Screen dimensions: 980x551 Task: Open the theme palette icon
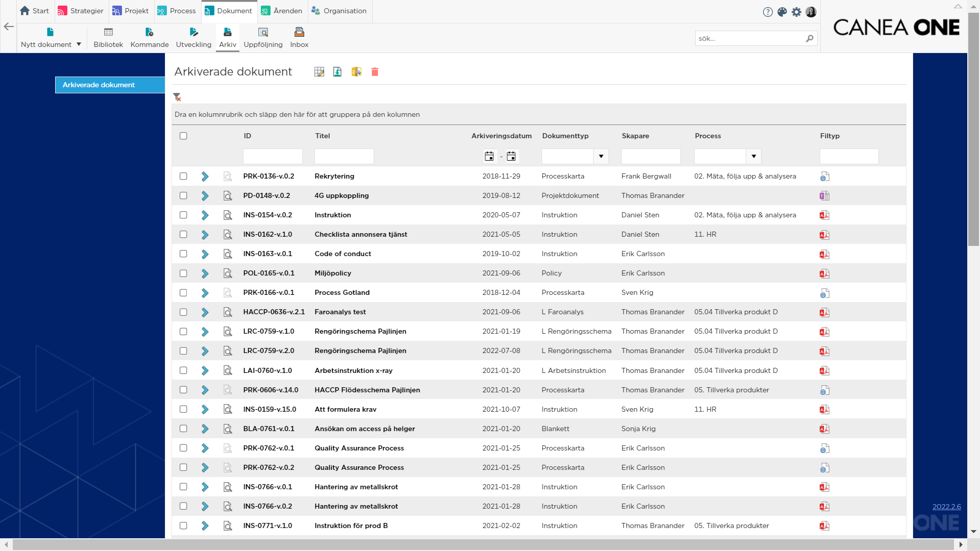click(782, 12)
